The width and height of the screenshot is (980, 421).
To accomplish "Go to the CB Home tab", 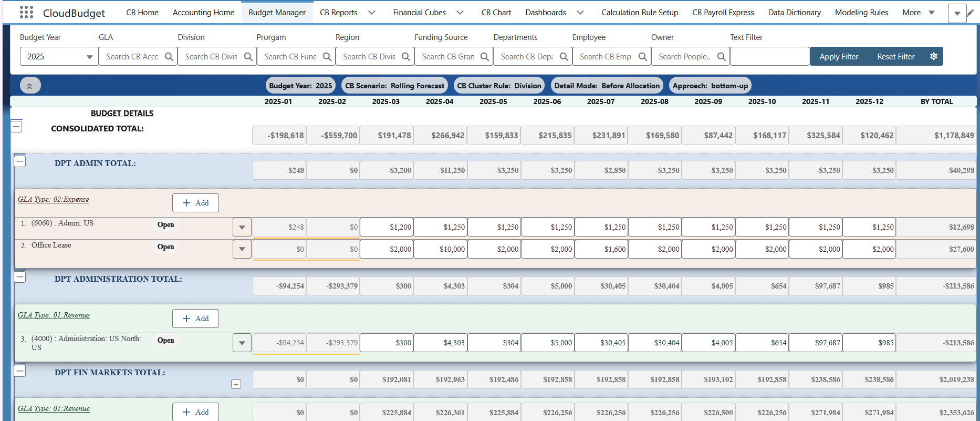I will tap(142, 13).
